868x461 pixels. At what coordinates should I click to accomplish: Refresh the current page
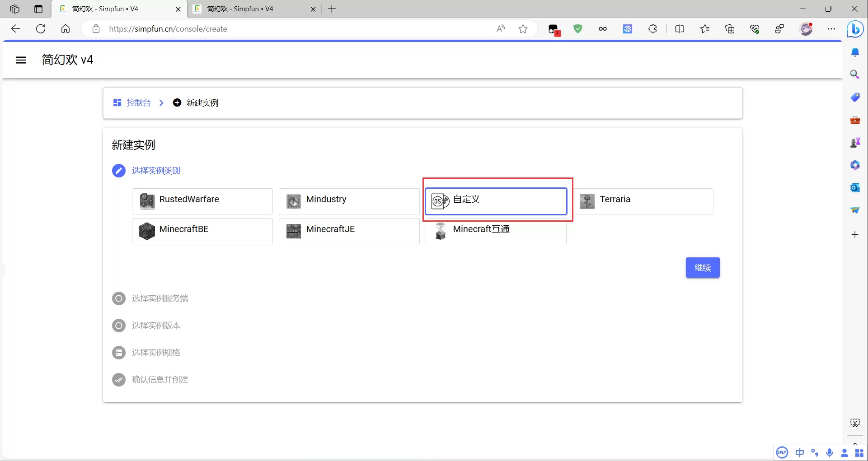click(x=41, y=29)
